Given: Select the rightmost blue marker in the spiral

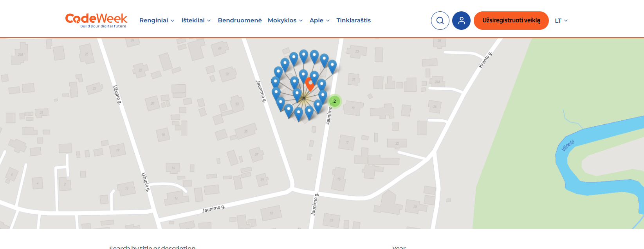Looking at the screenshot, I should 332,66.
